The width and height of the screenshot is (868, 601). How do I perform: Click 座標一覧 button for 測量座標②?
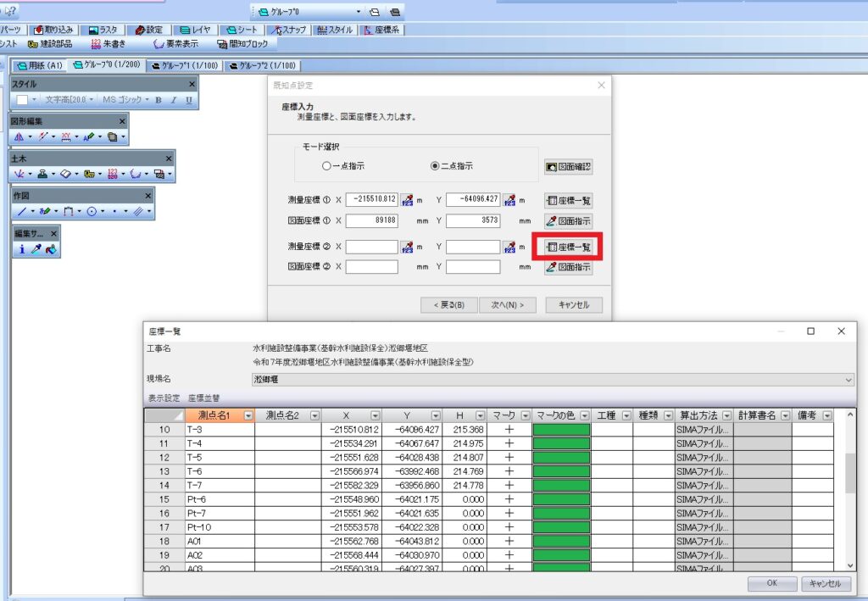[568, 247]
